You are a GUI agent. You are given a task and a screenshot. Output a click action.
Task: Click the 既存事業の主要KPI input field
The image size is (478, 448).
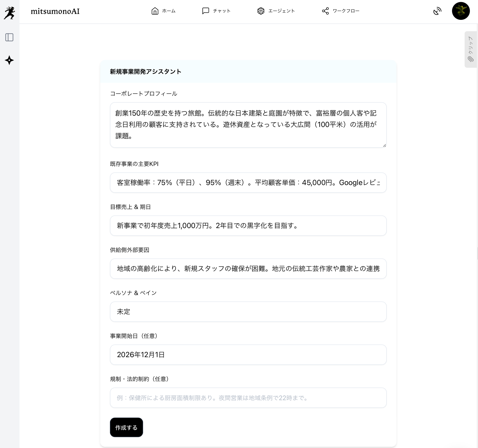coord(248,182)
